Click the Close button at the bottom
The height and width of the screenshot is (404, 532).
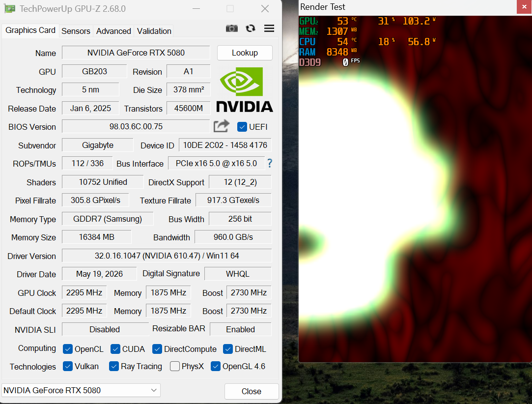click(x=252, y=391)
